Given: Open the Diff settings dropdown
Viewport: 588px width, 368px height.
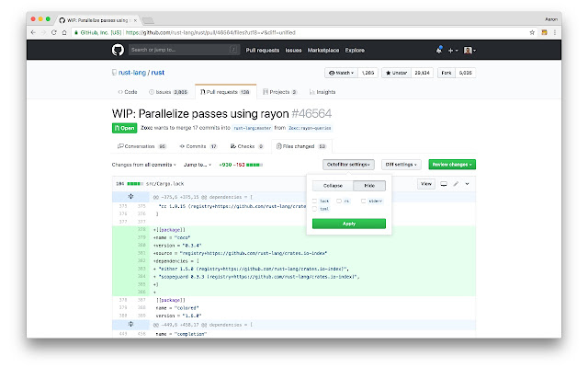Looking at the screenshot, I should point(401,165).
